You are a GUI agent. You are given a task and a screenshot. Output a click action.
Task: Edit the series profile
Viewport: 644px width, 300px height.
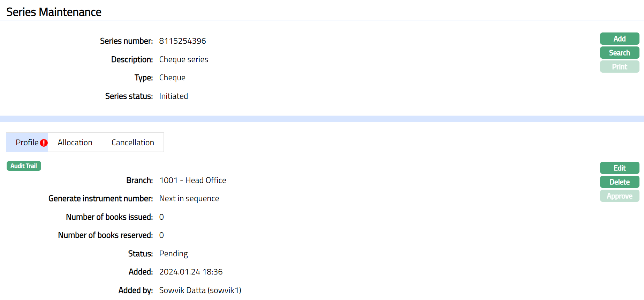619,168
